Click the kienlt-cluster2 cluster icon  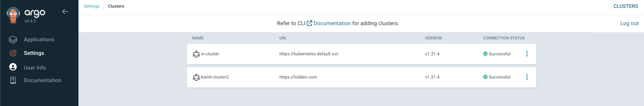[196, 77]
